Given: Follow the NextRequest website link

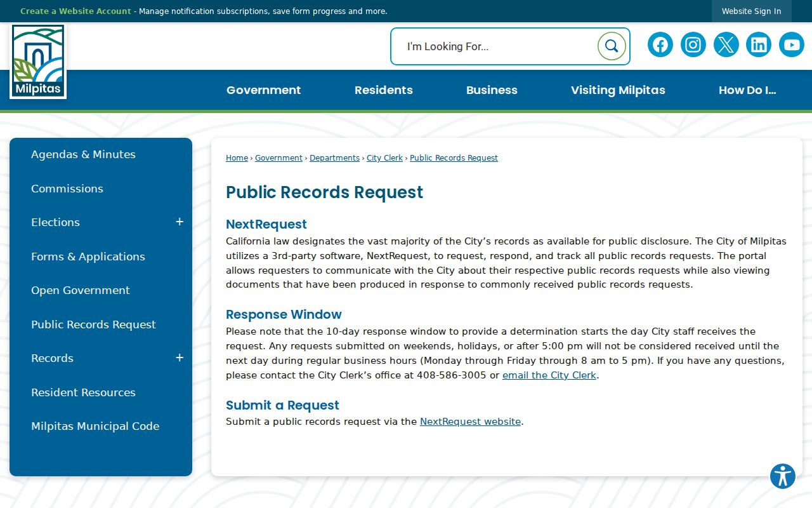Looking at the screenshot, I should 470,422.
